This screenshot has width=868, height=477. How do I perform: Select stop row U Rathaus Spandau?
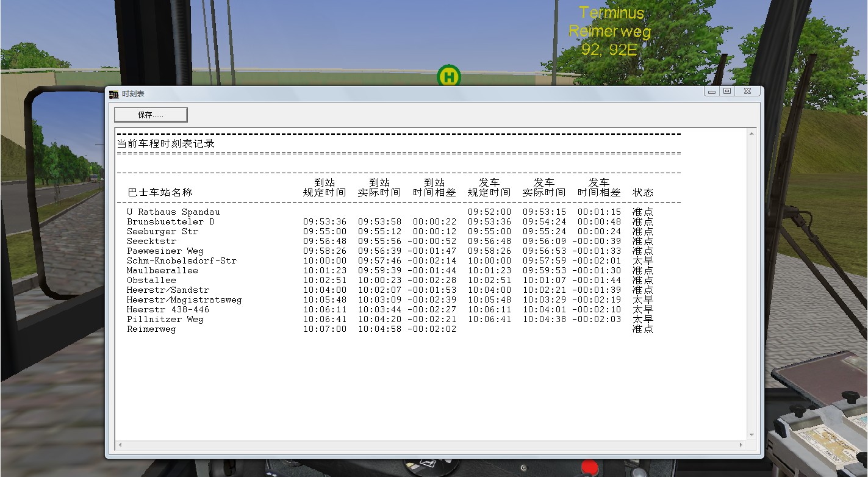pyautogui.click(x=390, y=212)
